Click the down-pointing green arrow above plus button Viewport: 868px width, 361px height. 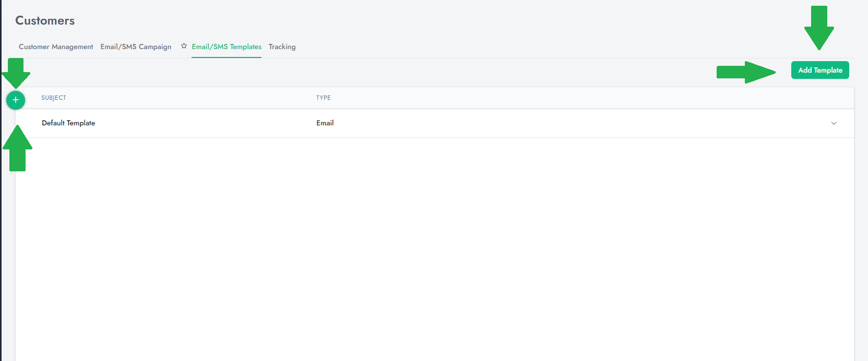16,73
